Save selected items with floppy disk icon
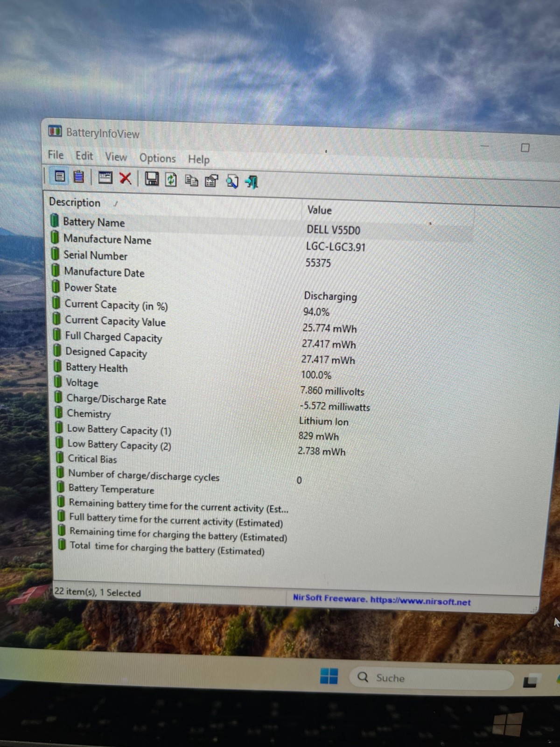560x747 pixels. tap(151, 179)
